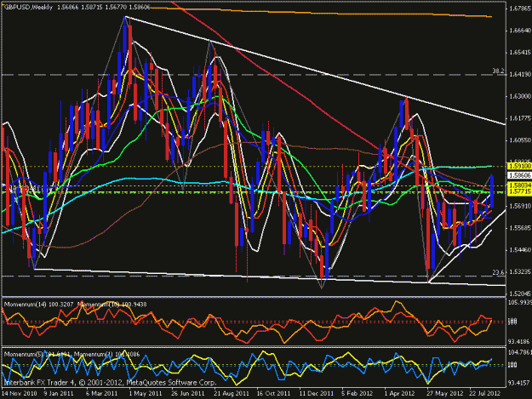Click the 16 Oct 2011 date label
The image size is (532, 399).
[x=273, y=394]
